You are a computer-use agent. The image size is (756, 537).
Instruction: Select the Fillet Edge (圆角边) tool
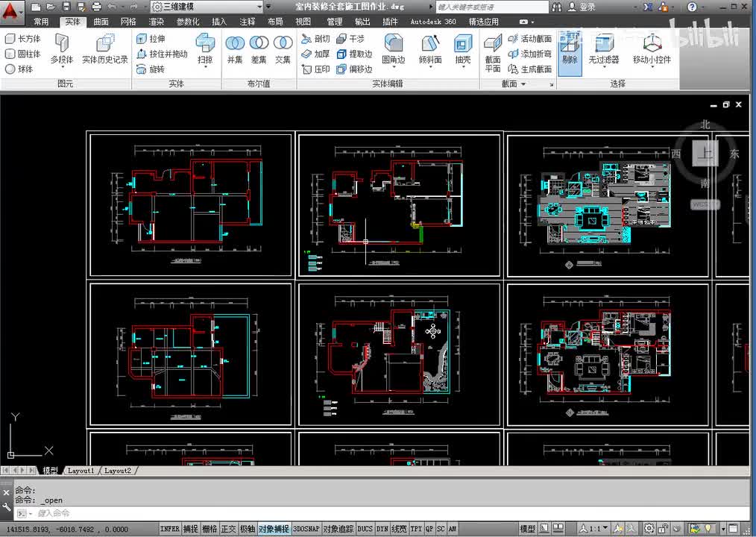point(394,49)
